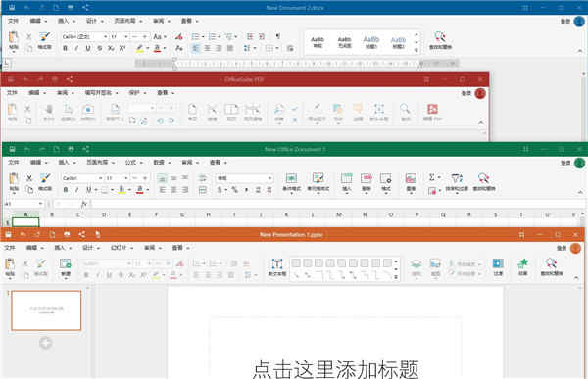
Task: Open the 插入 menu in the document editor
Action: 67,21
